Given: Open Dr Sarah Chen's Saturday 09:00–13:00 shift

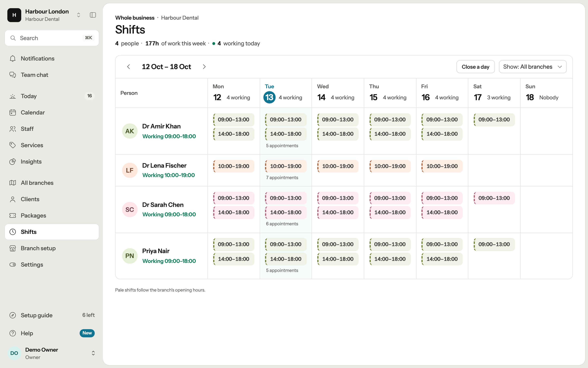Looking at the screenshot, I should pos(494,198).
